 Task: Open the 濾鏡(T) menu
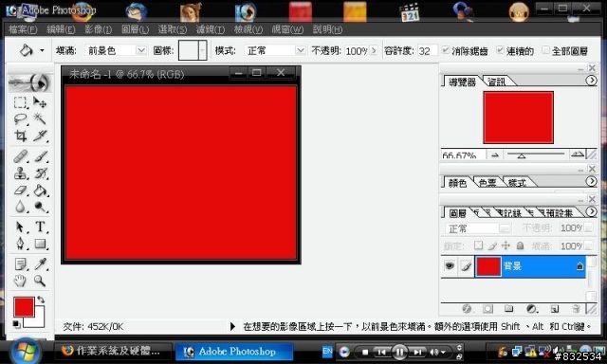click(x=211, y=29)
